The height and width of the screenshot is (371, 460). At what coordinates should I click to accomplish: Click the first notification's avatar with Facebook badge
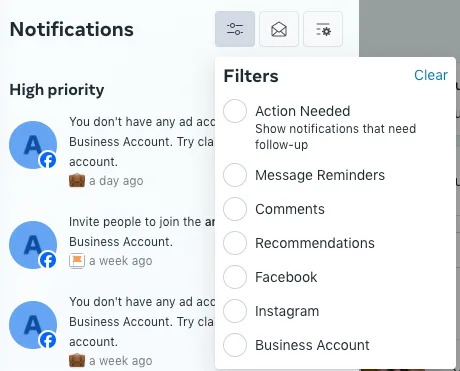(33, 145)
